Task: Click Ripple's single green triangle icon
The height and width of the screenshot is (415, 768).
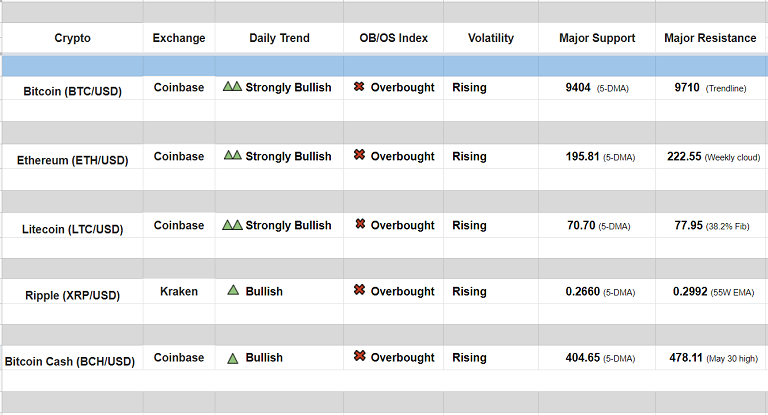Action: [x=233, y=291]
